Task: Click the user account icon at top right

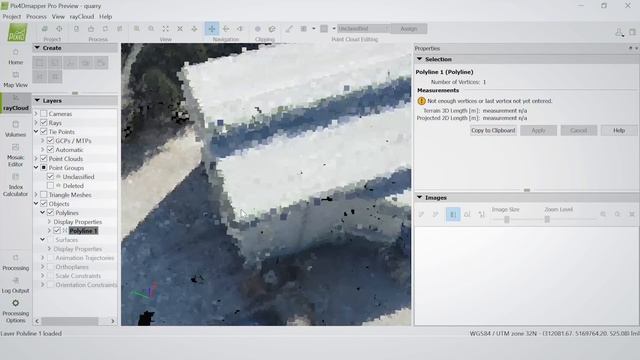Action: click(619, 32)
